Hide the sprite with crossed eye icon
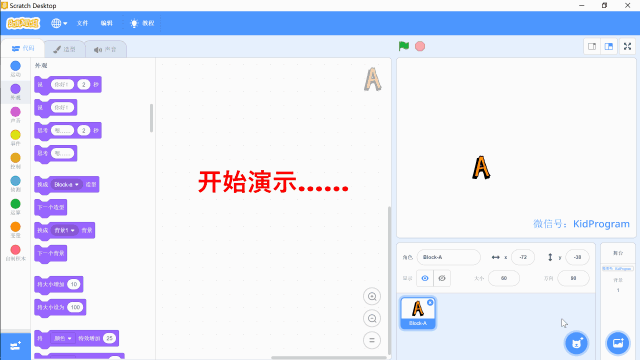Image resolution: width=640 pixels, height=360 pixels. pos(442,278)
